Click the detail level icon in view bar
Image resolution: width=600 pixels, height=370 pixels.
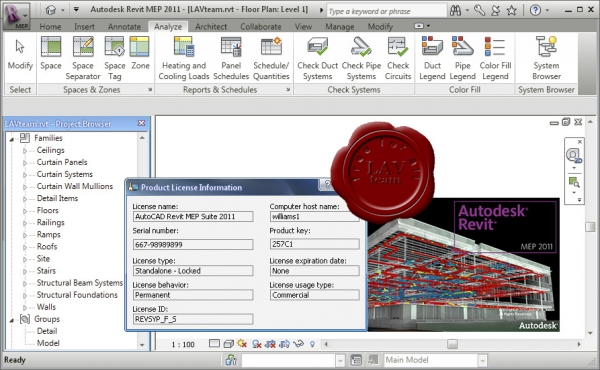[214, 344]
